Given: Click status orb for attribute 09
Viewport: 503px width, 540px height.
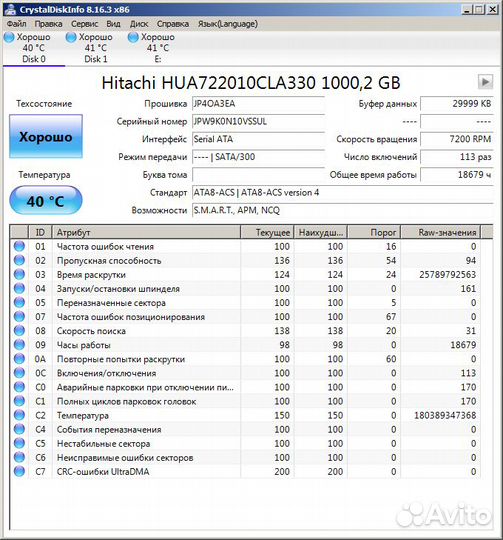Looking at the screenshot, I should click(x=19, y=345).
